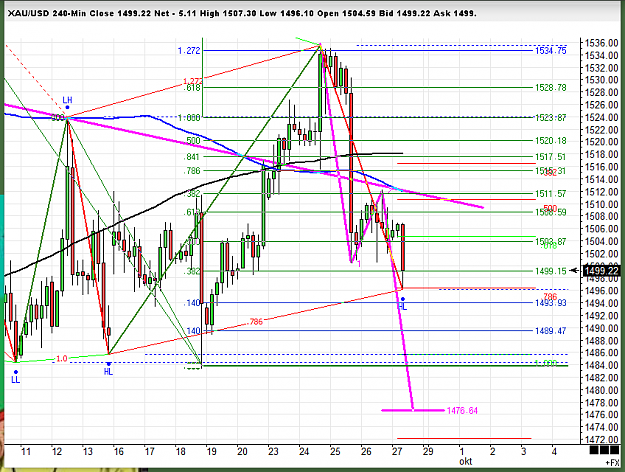Select the 1534.75 Fibonacci level label

click(x=550, y=51)
